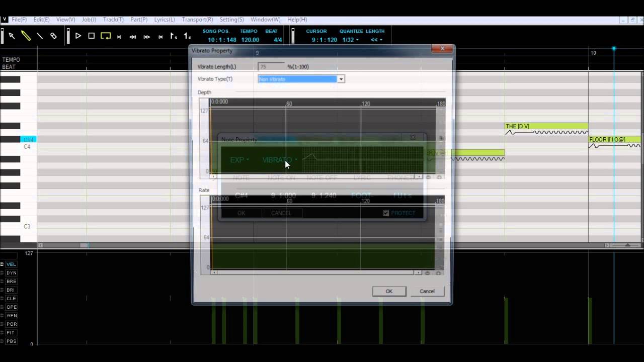Image resolution: width=644 pixels, height=362 pixels.
Task: Click OK in Note Property dialog
Action: click(x=241, y=213)
